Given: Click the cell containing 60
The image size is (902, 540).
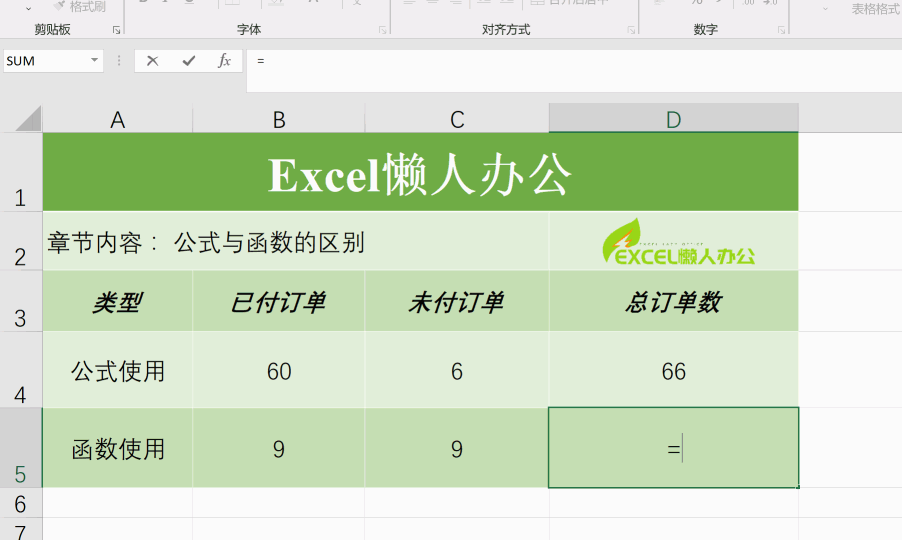Looking at the screenshot, I should [278, 369].
